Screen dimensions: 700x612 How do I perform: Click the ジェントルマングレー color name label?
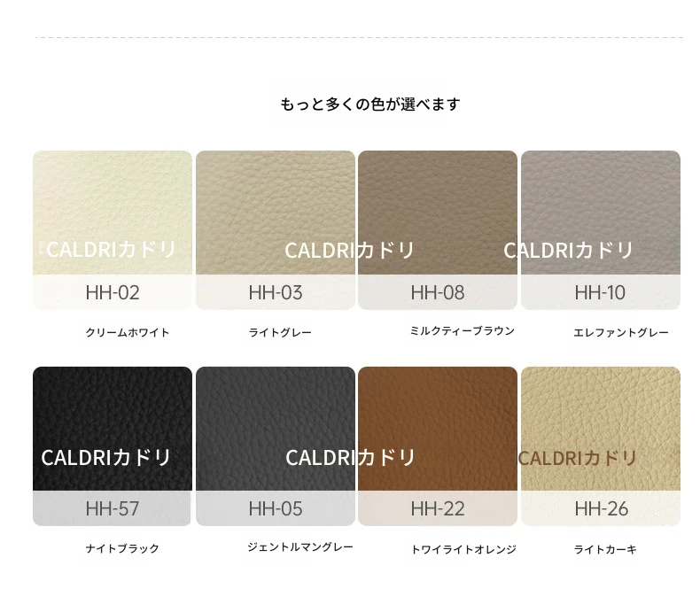click(300, 546)
